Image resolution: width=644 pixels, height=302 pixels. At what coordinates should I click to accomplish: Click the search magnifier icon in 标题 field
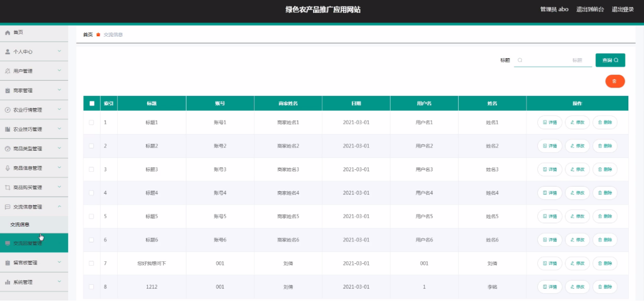(x=520, y=60)
